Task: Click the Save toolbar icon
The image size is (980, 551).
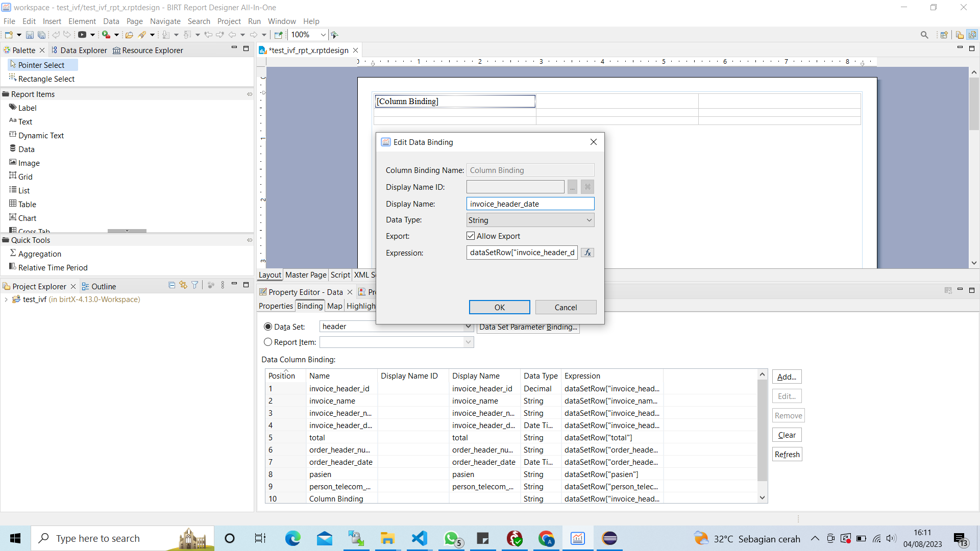Action: point(30,35)
